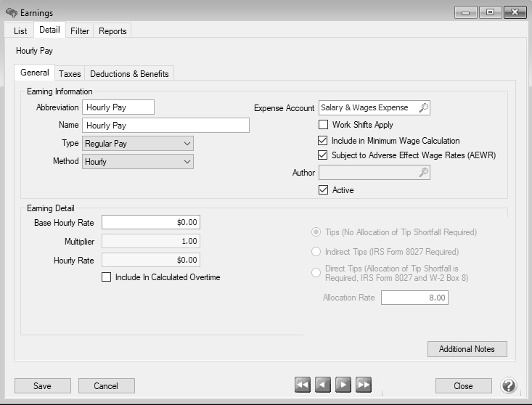
Task: Open the Deductions & Benefits tab
Action: [129, 73]
